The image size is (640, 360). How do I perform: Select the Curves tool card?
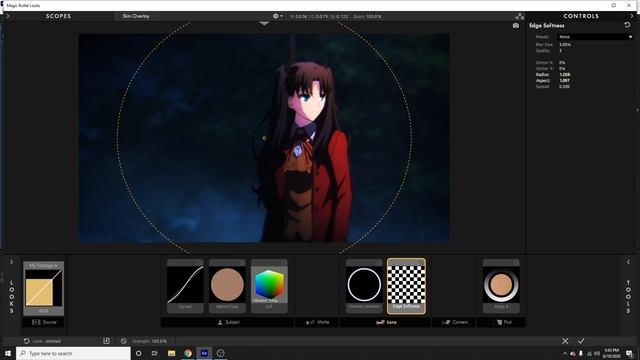point(185,286)
